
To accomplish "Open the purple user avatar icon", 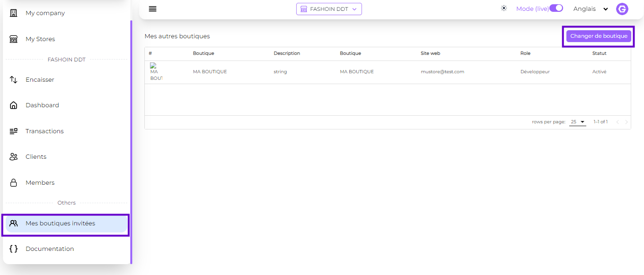I will coord(622,9).
